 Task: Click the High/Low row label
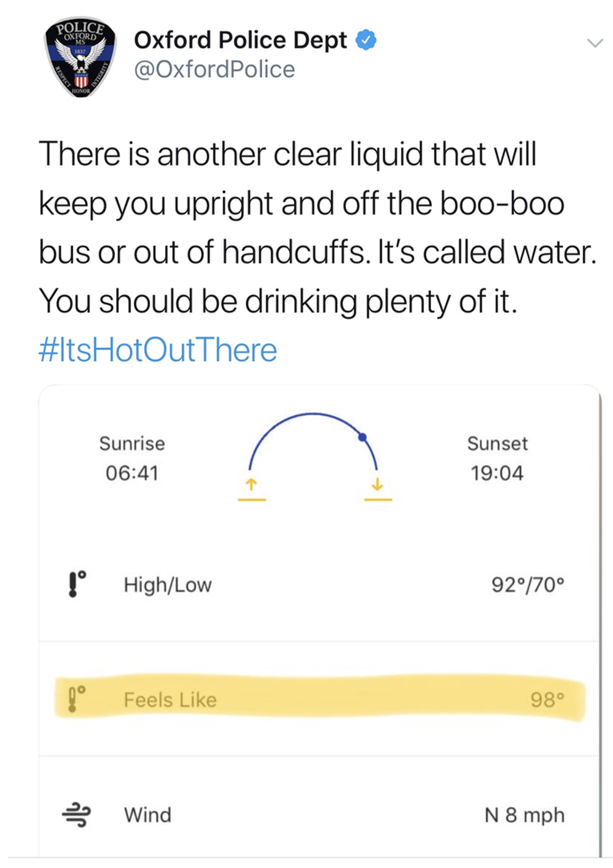[x=168, y=585]
